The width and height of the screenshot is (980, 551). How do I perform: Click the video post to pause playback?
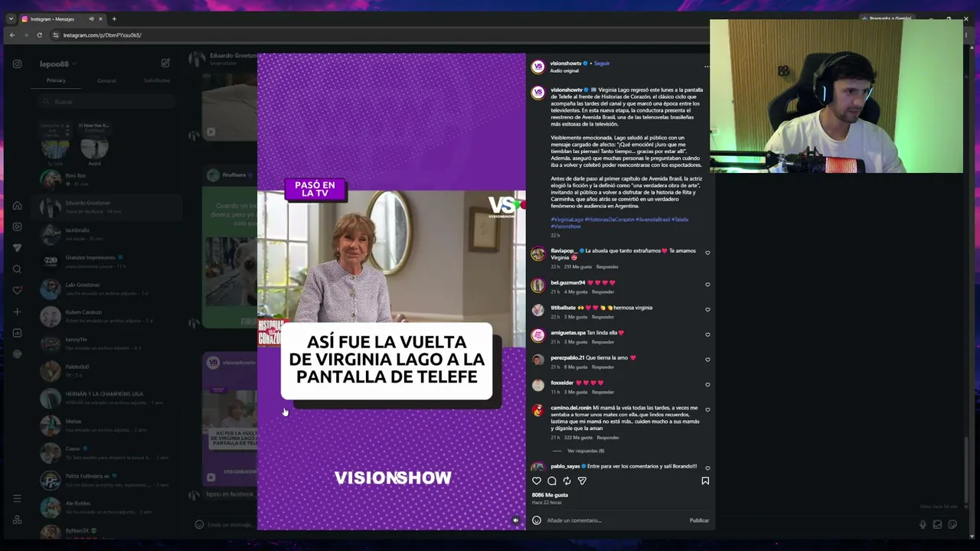tap(391, 291)
